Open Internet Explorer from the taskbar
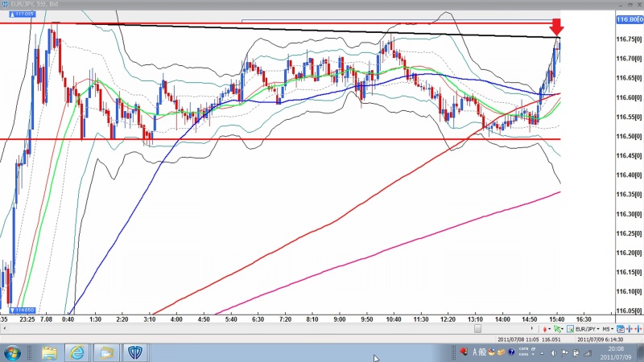 click(77, 352)
